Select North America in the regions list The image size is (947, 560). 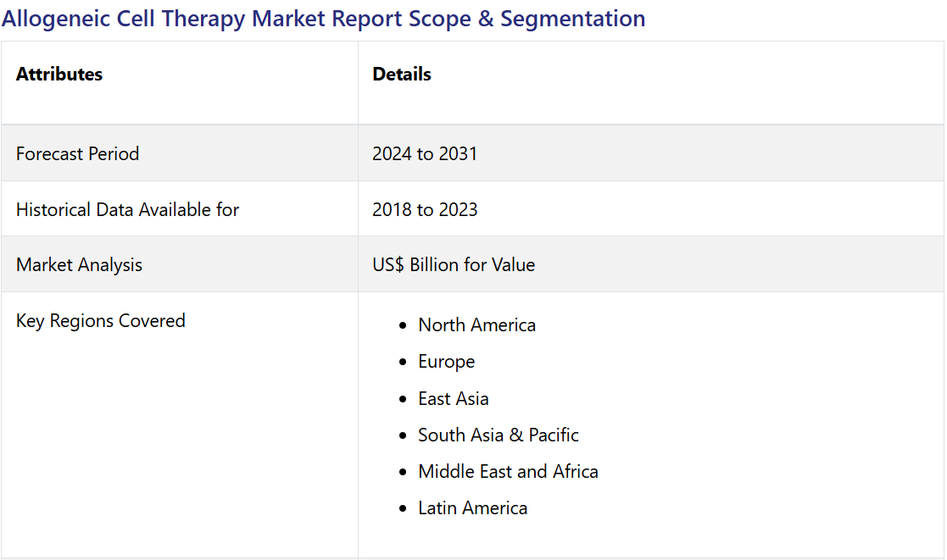476,325
